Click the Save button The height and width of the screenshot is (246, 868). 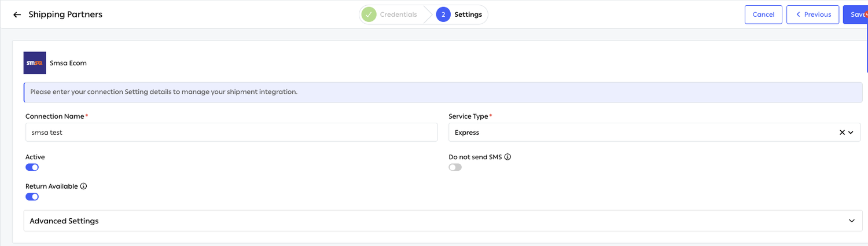[x=855, y=14]
